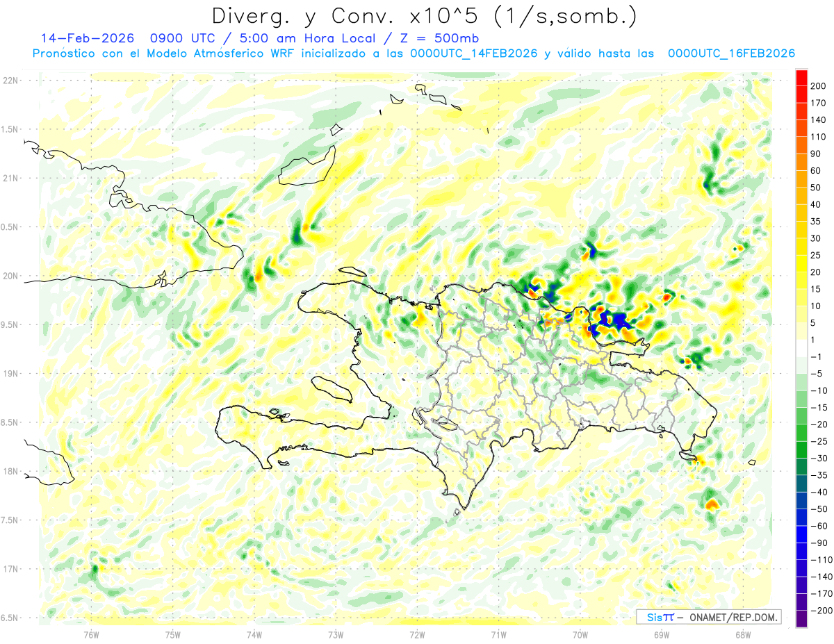Click the '7.5N' latitude label
The image size is (834, 644).
point(10,520)
